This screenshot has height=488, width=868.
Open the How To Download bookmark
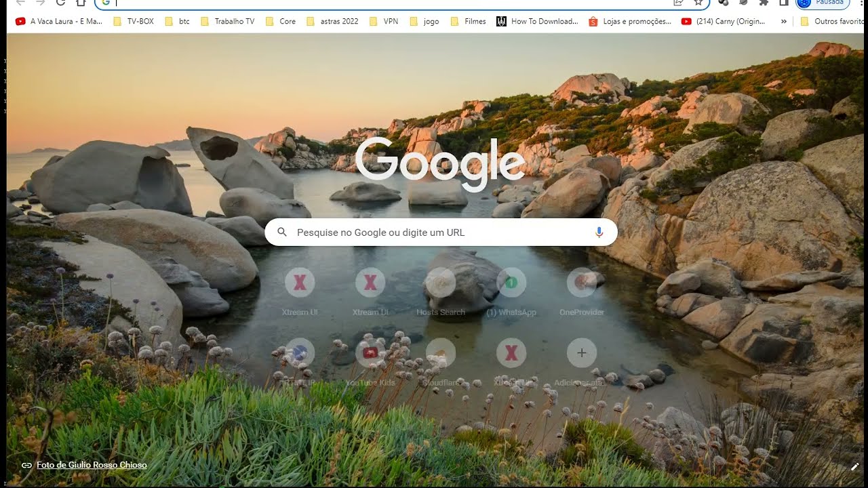click(x=537, y=21)
